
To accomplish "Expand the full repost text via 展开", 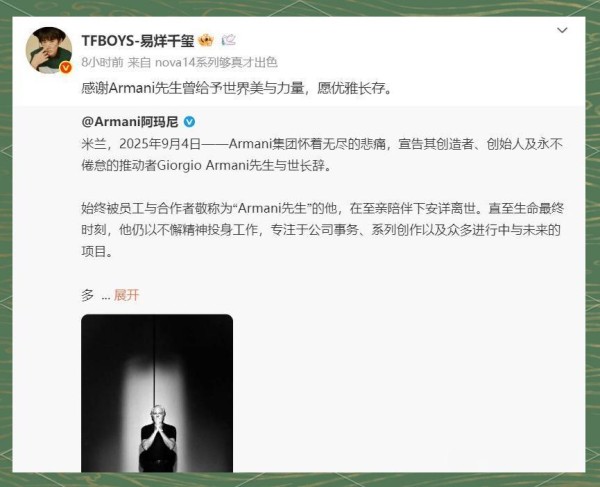I will click(127, 295).
